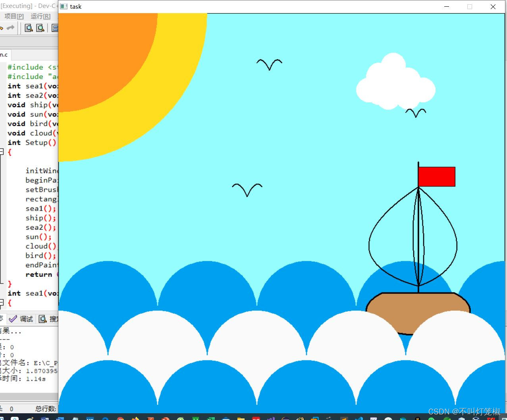This screenshot has height=420, width=507.
Task: Click the 'sea1();' call line
Action: point(41,208)
